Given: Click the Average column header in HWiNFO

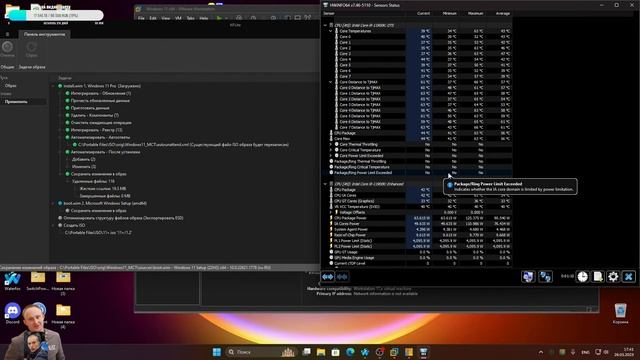Looking at the screenshot, I should (503, 13).
